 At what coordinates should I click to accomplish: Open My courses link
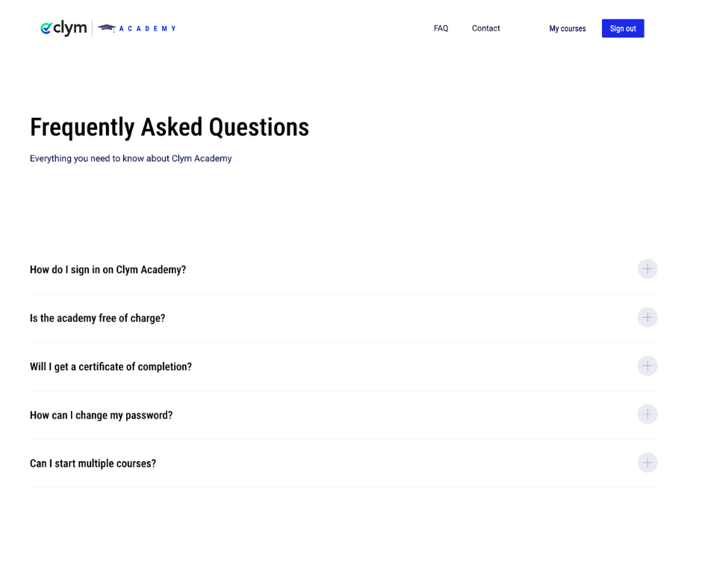(567, 28)
